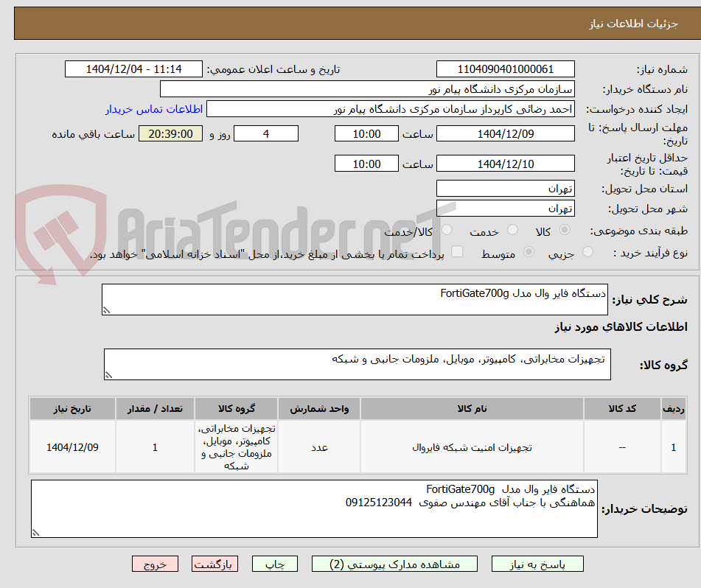Click the price validity time 10:00 field
Screen dimensions: 701x588
[x=366, y=164]
